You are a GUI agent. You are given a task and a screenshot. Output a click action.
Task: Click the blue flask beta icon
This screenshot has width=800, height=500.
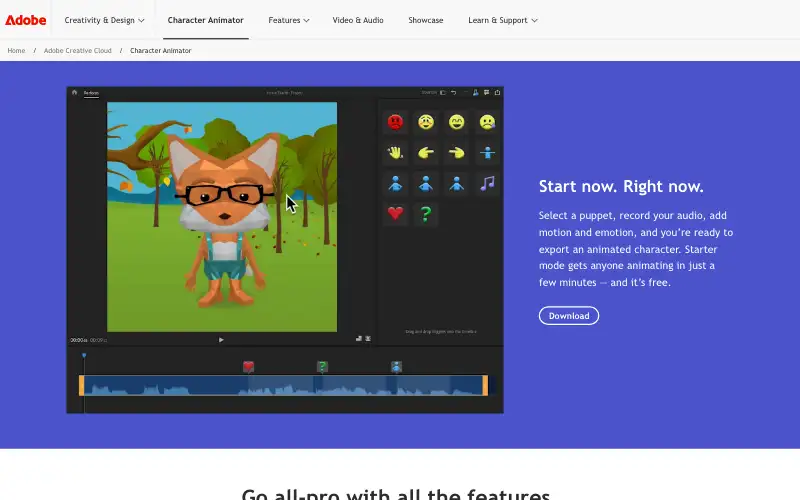pos(476,92)
